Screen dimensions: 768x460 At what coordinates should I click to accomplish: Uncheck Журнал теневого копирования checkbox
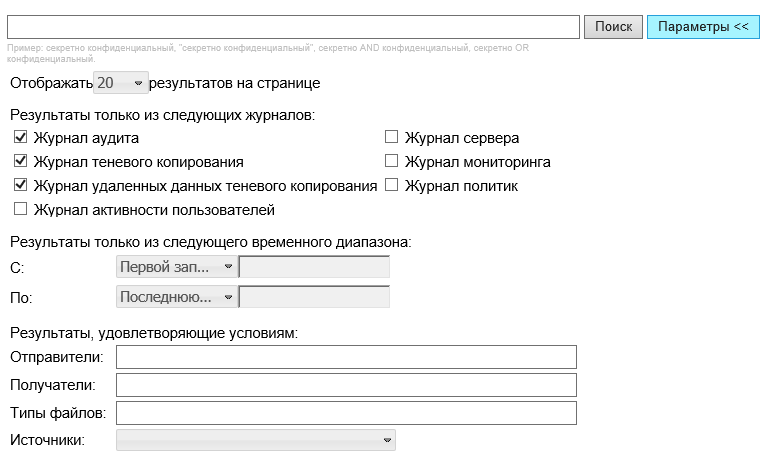tap(21, 161)
